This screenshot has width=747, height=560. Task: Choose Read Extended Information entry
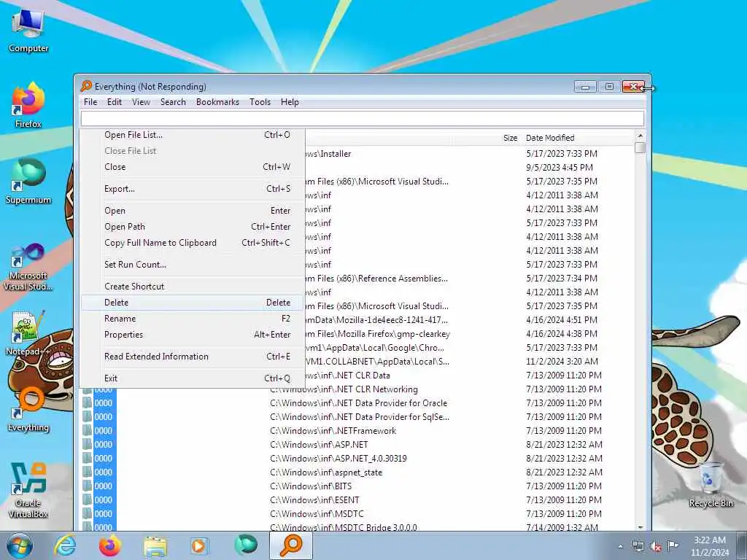click(192, 356)
